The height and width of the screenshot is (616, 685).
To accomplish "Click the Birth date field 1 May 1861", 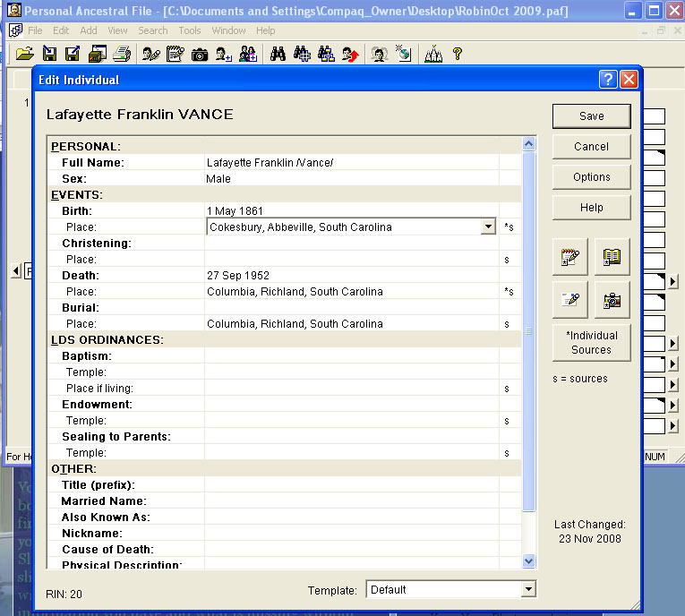I will click(x=352, y=211).
